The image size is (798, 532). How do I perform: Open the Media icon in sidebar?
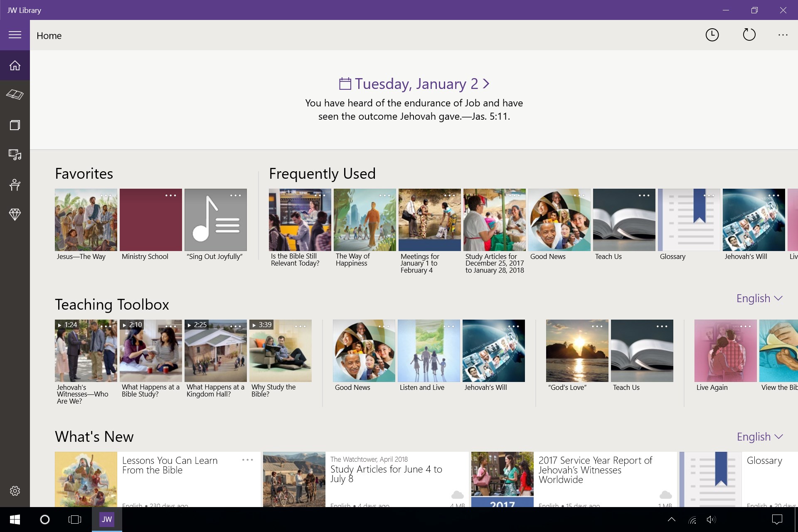pyautogui.click(x=15, y=155)
